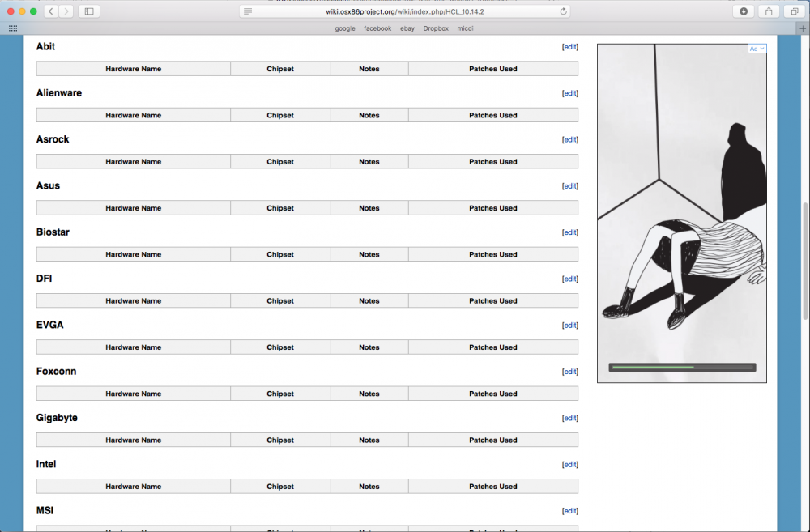Viewport: 810px width, 532px height.
Task: Click the page vertical scrollbar
Action: (x=805, y=261)
